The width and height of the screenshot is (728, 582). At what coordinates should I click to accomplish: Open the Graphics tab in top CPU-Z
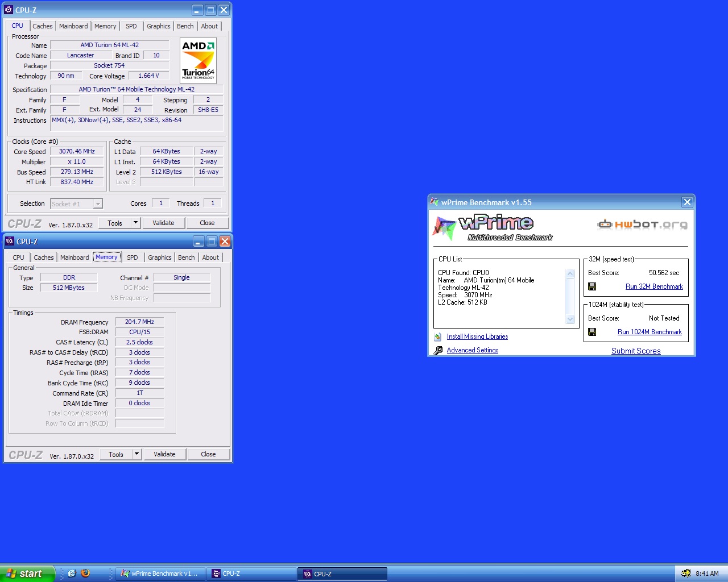[x=158, y=26]
